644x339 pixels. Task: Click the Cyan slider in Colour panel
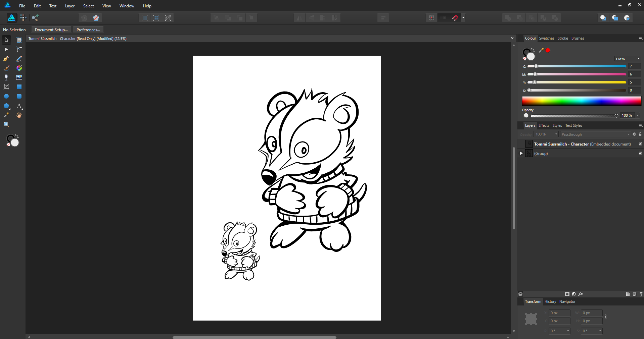[577, 66]
